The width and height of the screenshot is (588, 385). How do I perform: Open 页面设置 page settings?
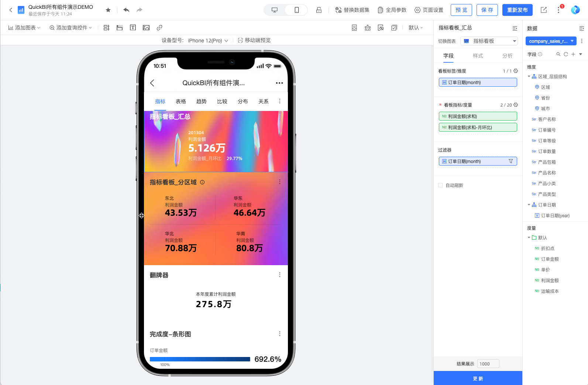[429, 10]
